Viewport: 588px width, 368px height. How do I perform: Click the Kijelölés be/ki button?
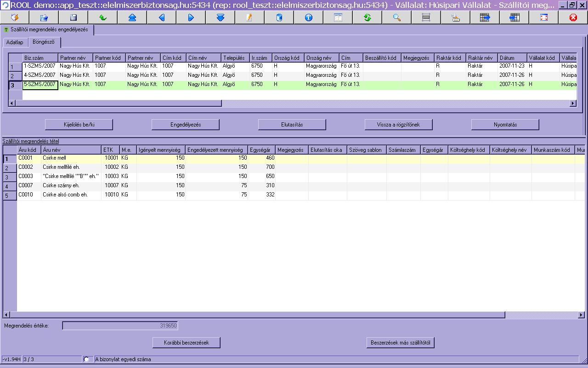click(79, 125)
